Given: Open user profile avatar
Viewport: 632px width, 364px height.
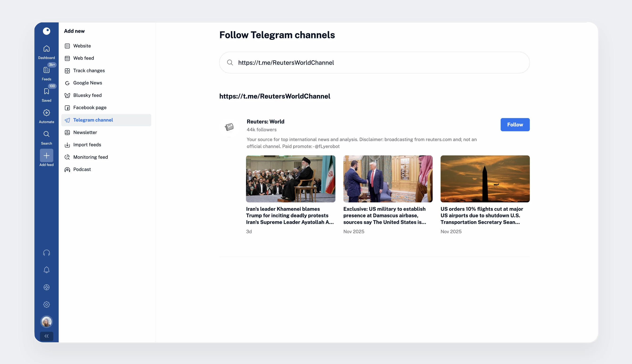Looking at the screenshot, I should pos(46,322).
